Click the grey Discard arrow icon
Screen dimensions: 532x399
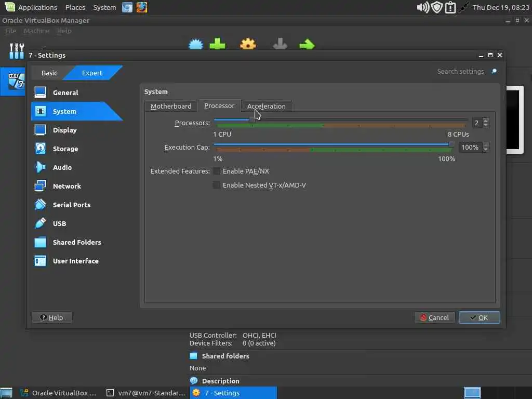[x=280, y=44]
